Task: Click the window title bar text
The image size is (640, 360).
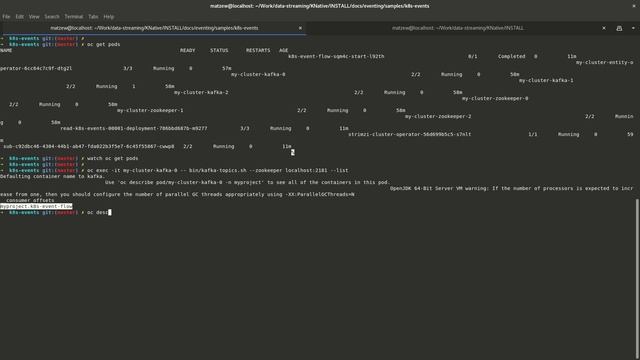Action: coord(320,6)
